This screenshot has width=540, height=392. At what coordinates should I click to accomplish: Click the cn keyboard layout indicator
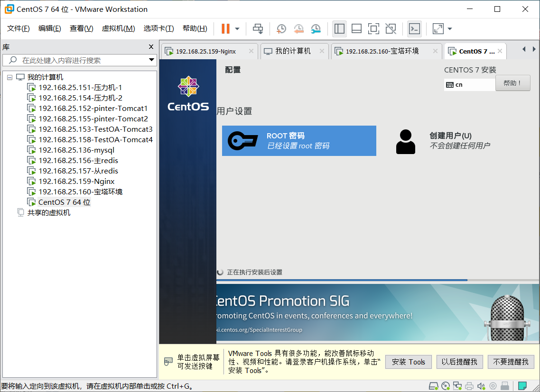470,85
